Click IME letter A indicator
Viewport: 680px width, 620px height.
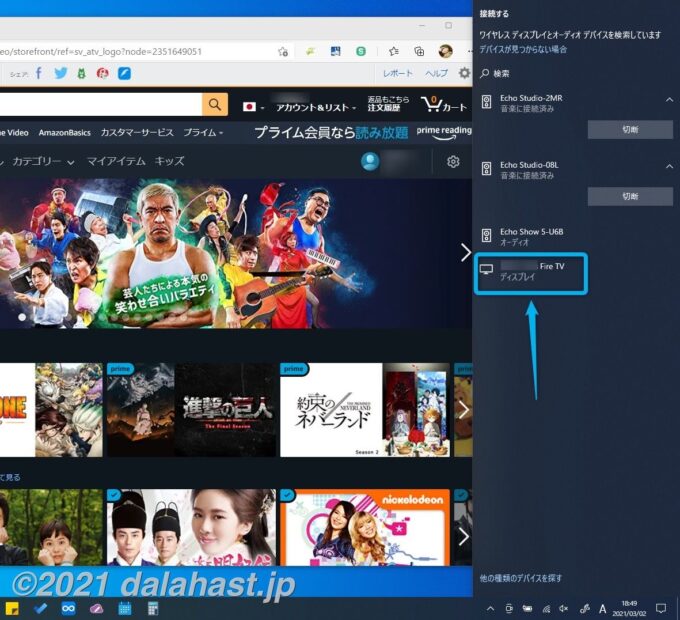602,609
